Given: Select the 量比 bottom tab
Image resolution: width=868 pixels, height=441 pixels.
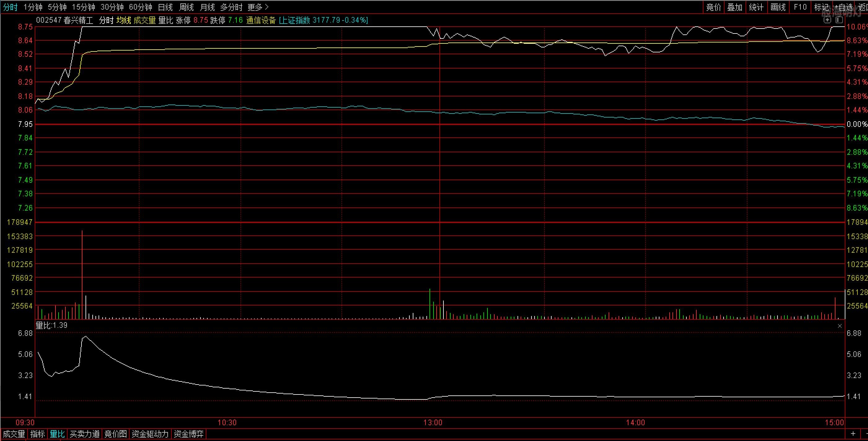Looking at the screenshot, I should coord(57,434).
